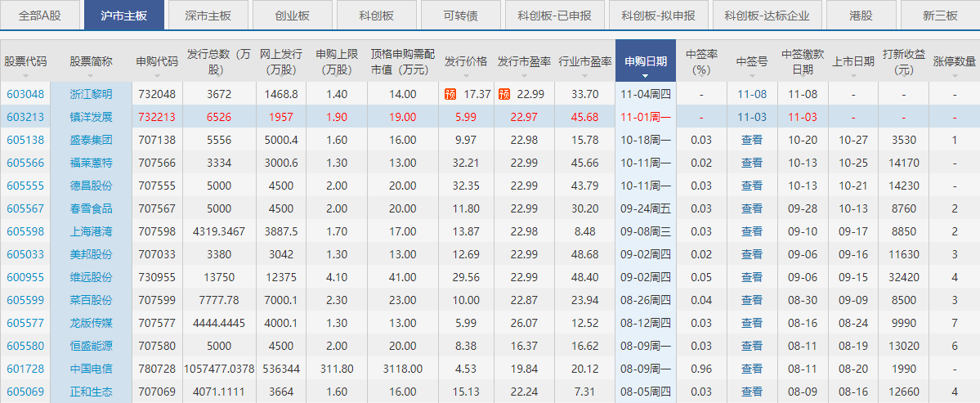Sort by the 申购日期 column header
The width and height of the screenshot is (980, 403).
(646, 62)
